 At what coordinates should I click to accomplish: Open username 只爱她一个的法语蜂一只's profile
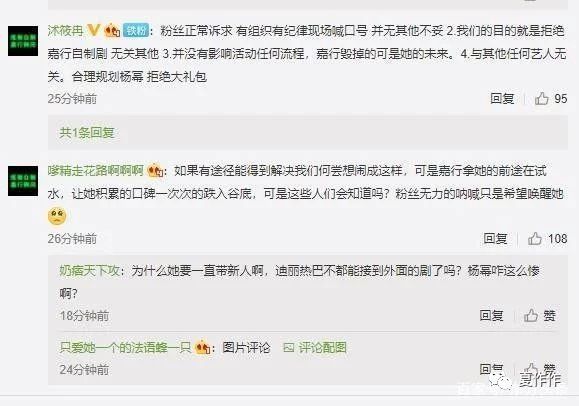tap(125, 347)
